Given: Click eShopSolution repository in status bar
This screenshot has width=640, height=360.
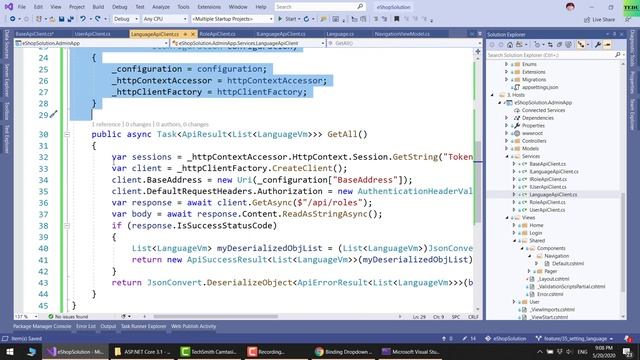Looking at the screenshot, I should [505, 338].
